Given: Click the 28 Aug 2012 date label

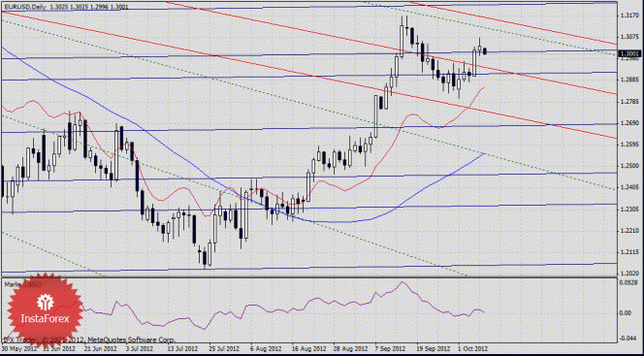Looking at the screenshot, I should (351, 348).
